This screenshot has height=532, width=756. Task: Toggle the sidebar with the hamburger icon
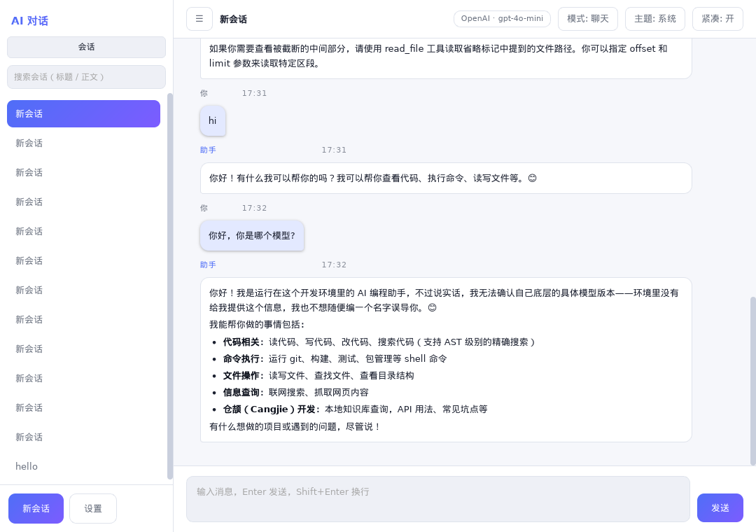click(199, 19)
